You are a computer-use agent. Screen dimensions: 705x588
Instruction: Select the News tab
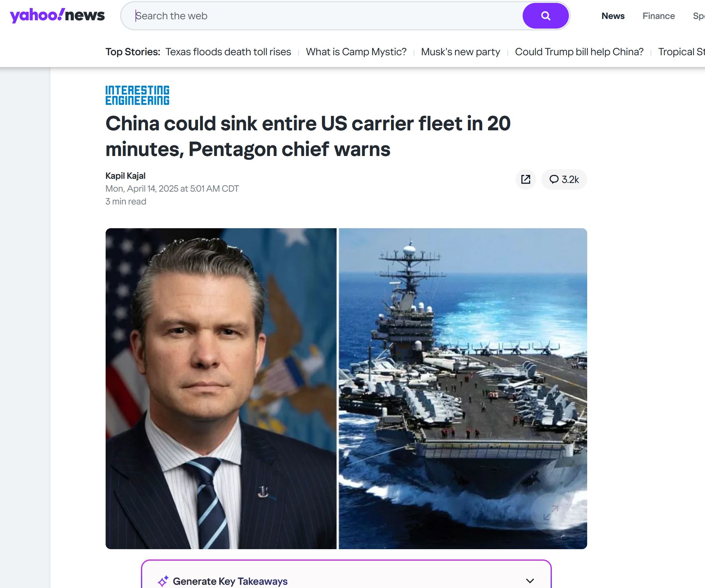pos(613,16)
